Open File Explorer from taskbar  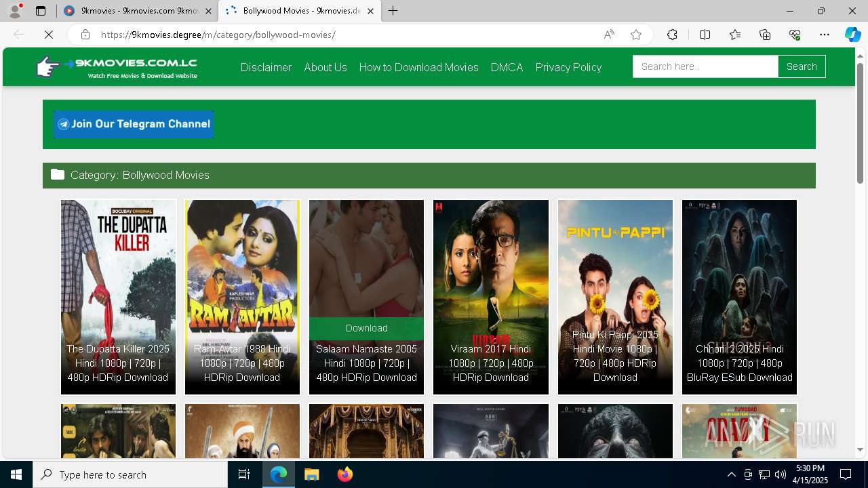tap(311, 474)
